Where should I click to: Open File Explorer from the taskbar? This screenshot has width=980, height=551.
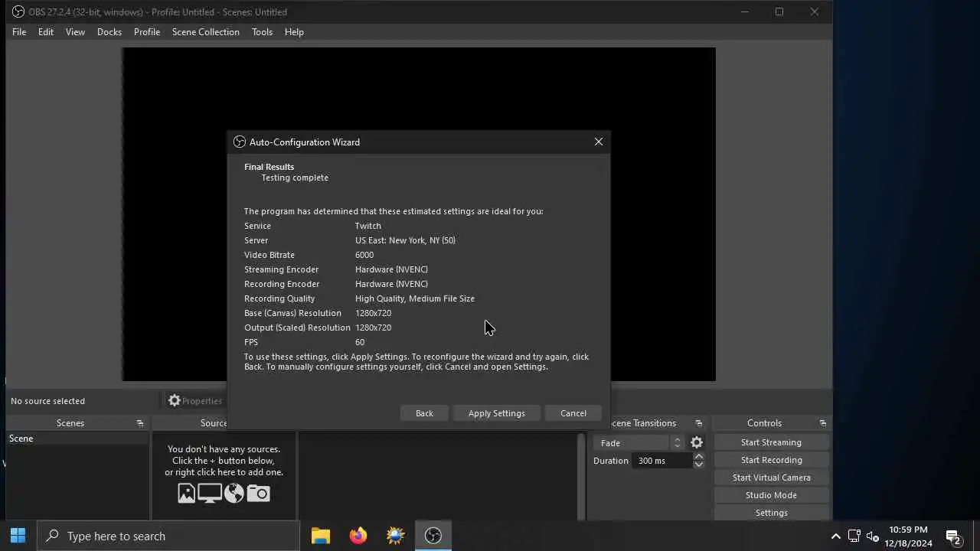[321, 536]
